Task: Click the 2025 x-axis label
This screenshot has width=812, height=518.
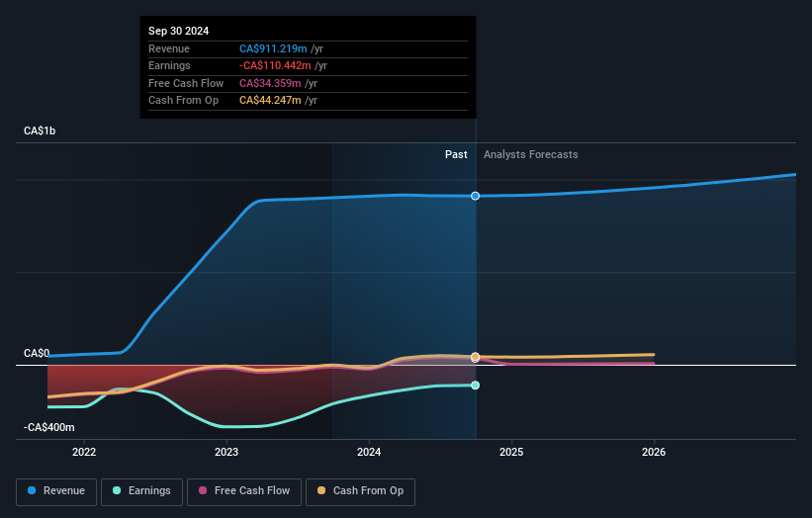Action: 511,452
